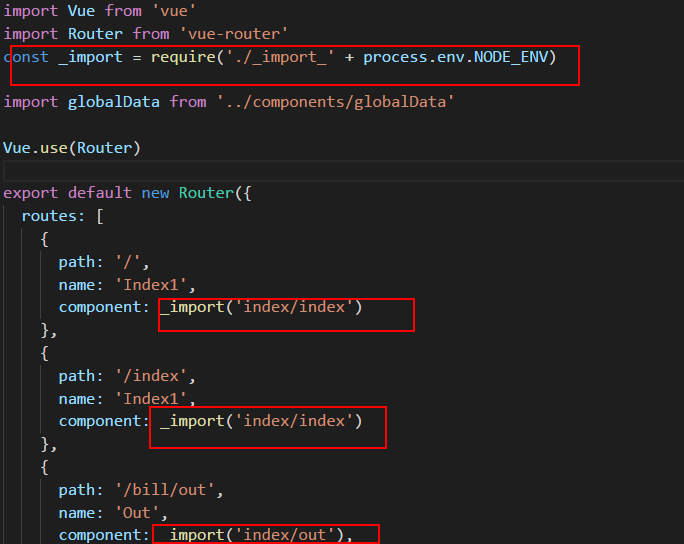This screenshot has width=684, height=544.
Task: Click the './_import_' string literal
Action: click(x=280, y=57)
